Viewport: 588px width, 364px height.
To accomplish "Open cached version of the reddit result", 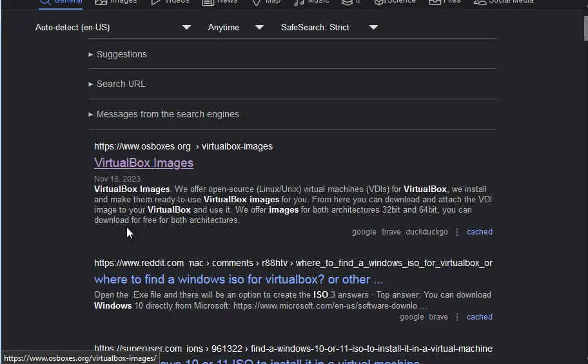I will [479, 317].
